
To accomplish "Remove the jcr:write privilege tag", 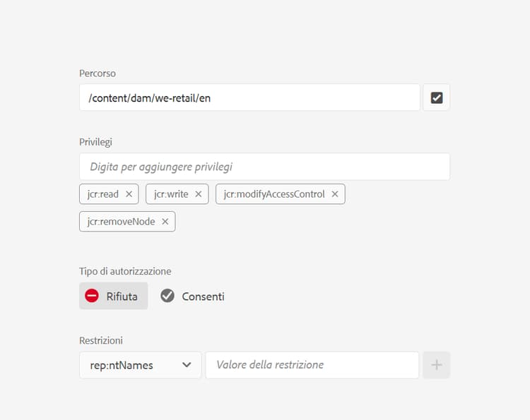I will [199, 194].
